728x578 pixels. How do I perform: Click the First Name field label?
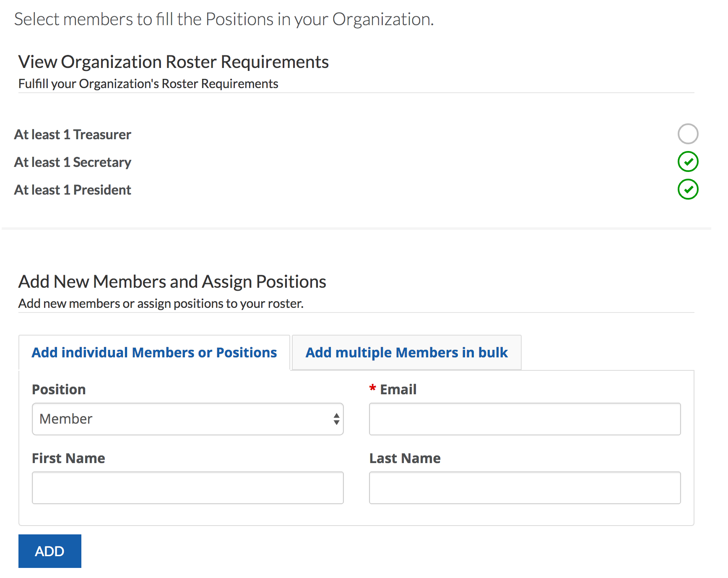pos(69,458)
